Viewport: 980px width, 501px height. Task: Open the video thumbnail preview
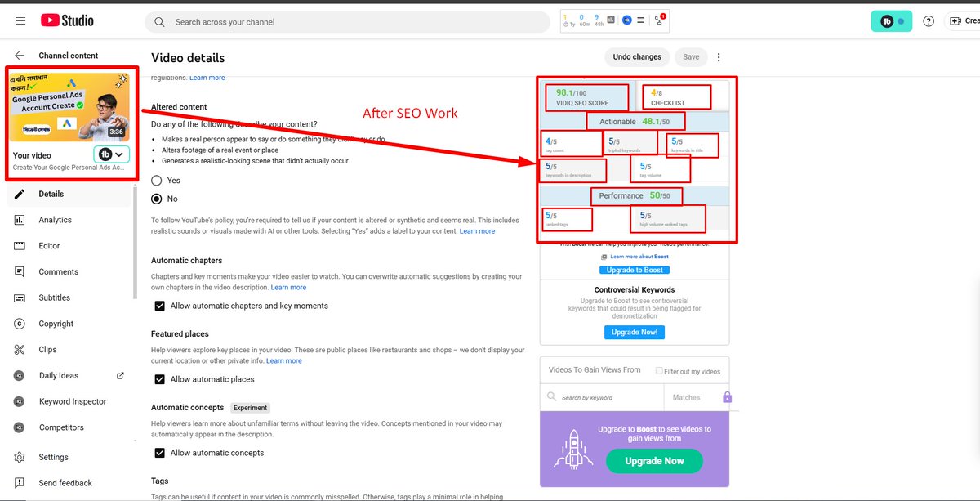click(69, 105)
